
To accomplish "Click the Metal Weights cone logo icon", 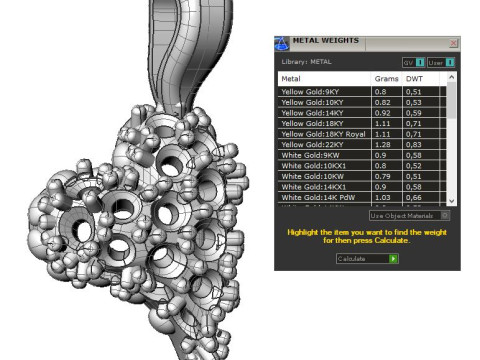I will click(282, 44).
